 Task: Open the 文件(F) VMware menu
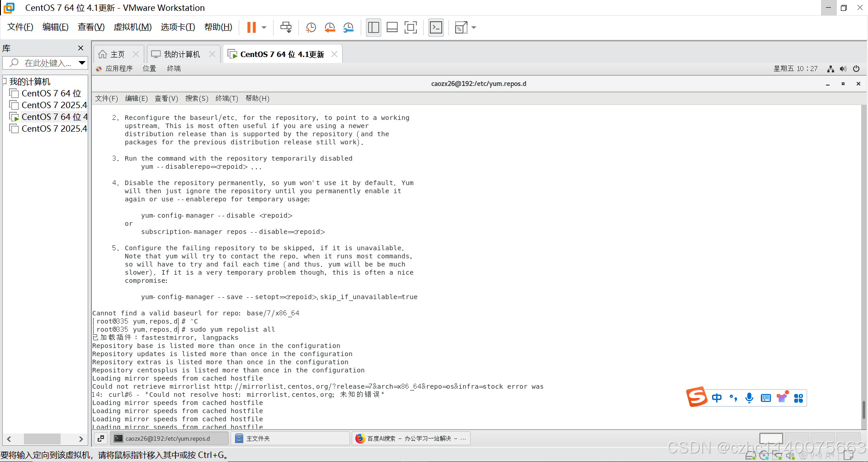pyautogui.click(x=20, y=27)
